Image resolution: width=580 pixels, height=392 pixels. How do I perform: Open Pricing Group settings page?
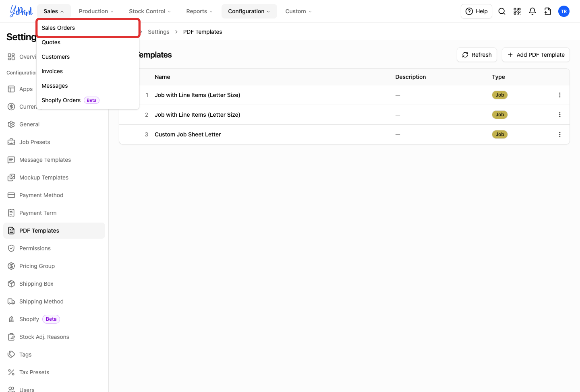click(54, 266)
